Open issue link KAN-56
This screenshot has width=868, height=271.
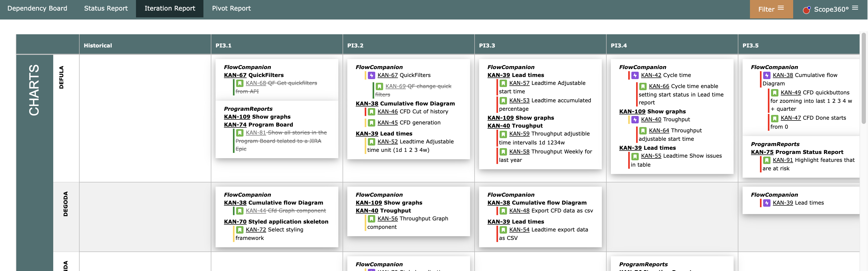(388, 219)
